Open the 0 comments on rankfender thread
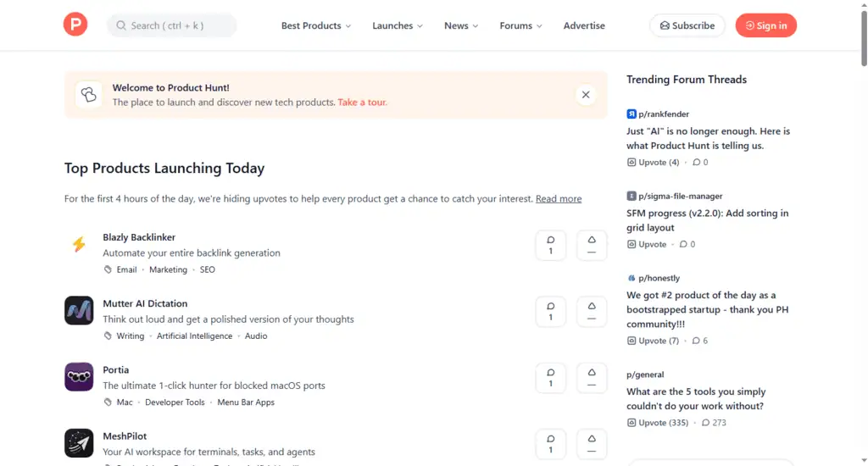868x466 pixels. point(700,162)
